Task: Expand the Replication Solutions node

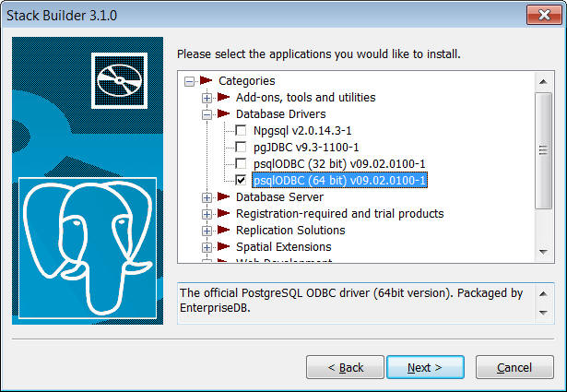Action: click(207, 231)
